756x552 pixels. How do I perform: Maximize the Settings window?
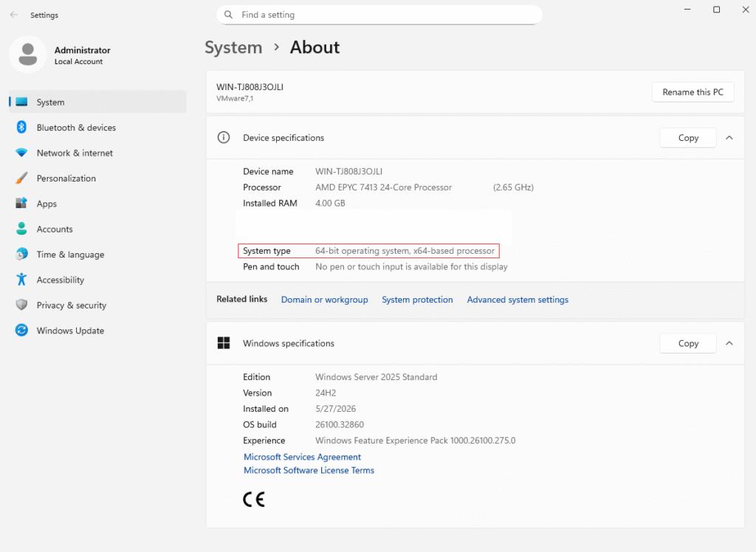point(716,10)
